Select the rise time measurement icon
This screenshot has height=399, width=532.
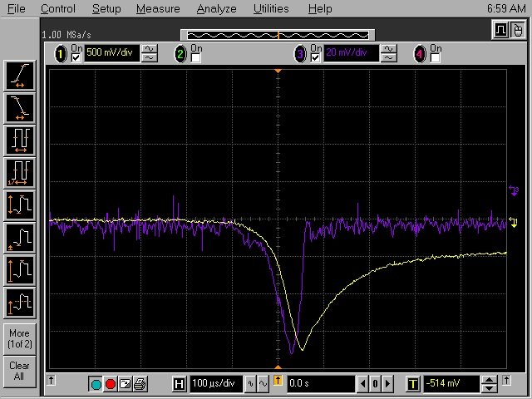click(x=20, y=76)
